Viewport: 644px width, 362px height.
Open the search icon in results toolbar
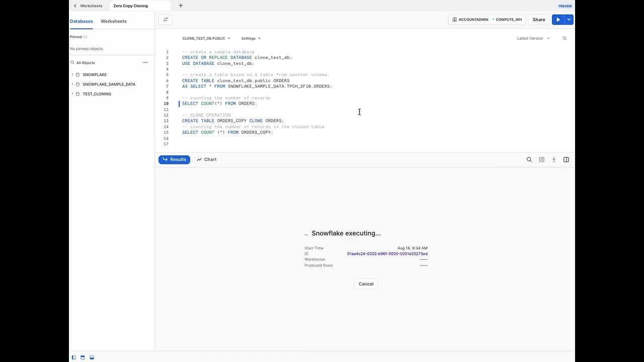click(x=529, y=159)
